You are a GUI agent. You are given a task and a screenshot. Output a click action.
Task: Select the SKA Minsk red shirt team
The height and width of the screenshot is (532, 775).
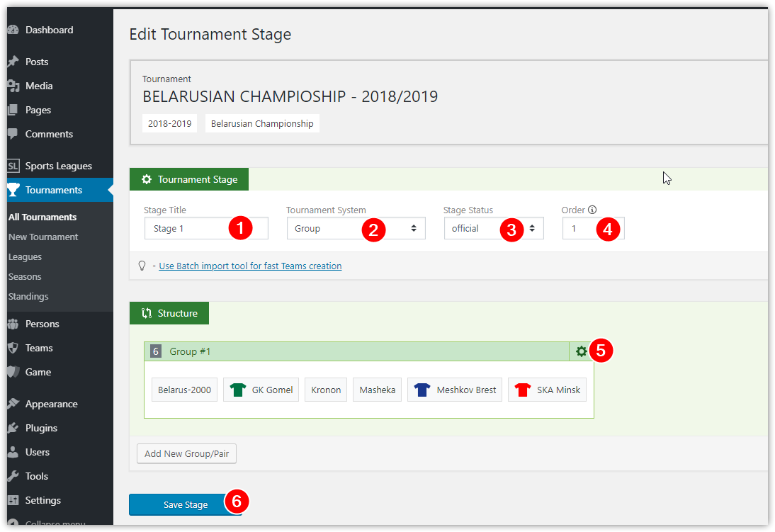[x=547, y=390]
